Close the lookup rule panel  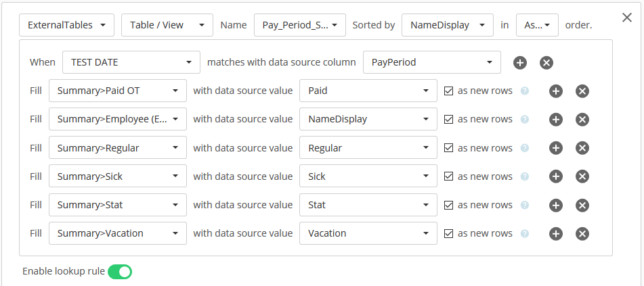[627, 18]
